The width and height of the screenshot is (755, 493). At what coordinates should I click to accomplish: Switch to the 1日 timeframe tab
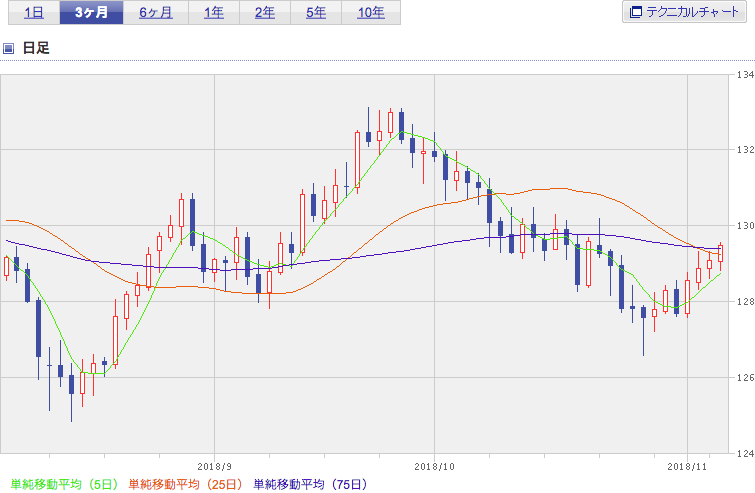click(x=34, y=12)
